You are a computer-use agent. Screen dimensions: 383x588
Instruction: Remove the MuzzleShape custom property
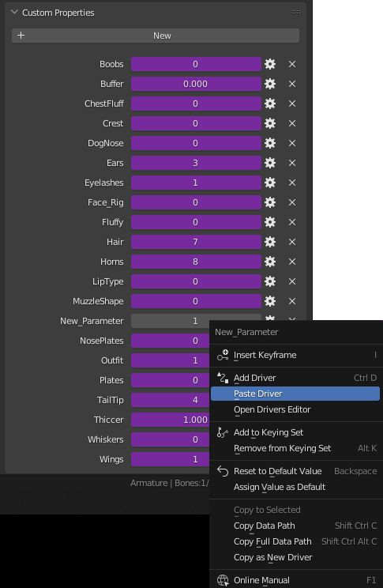click(x=292, y=301)
